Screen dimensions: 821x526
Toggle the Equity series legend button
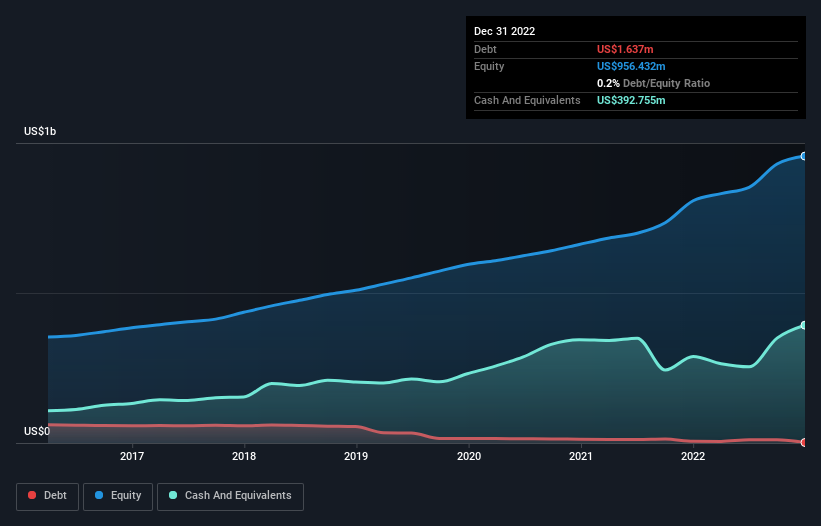click(118, 496)
